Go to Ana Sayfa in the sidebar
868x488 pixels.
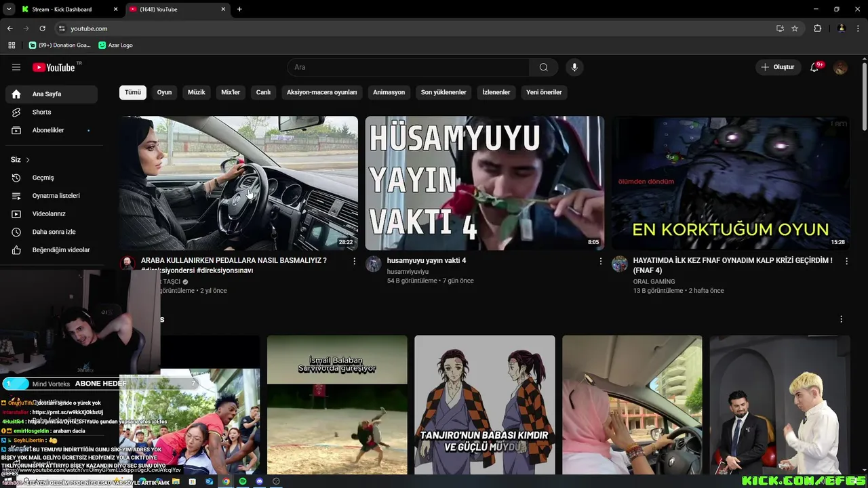click(x=52, y=94)
